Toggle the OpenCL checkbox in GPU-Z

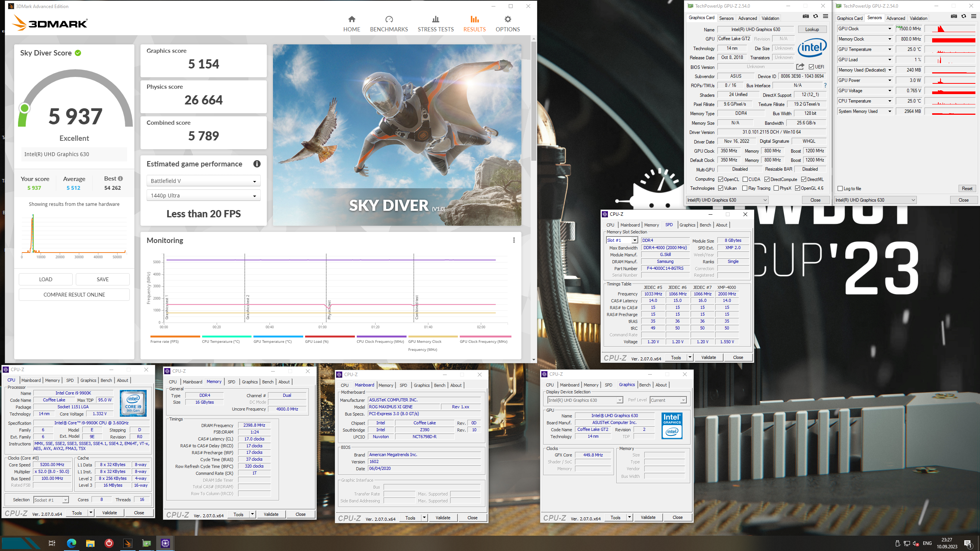720,179
